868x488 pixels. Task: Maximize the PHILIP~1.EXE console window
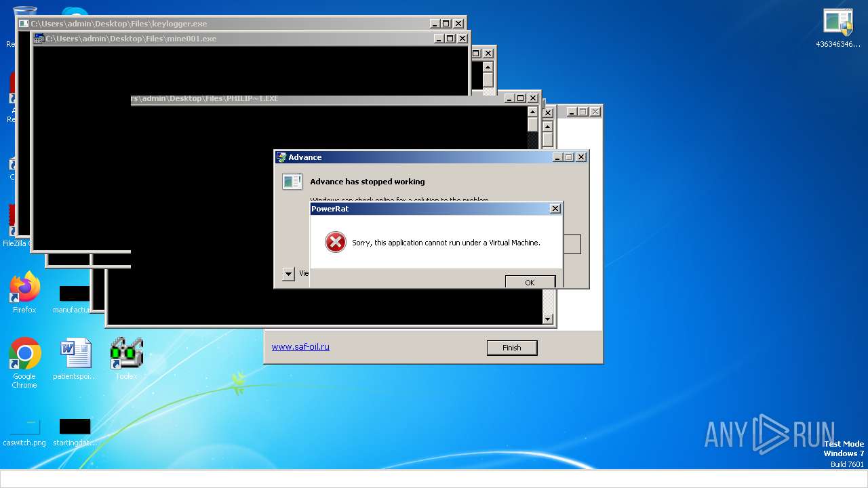click(521, 98)
